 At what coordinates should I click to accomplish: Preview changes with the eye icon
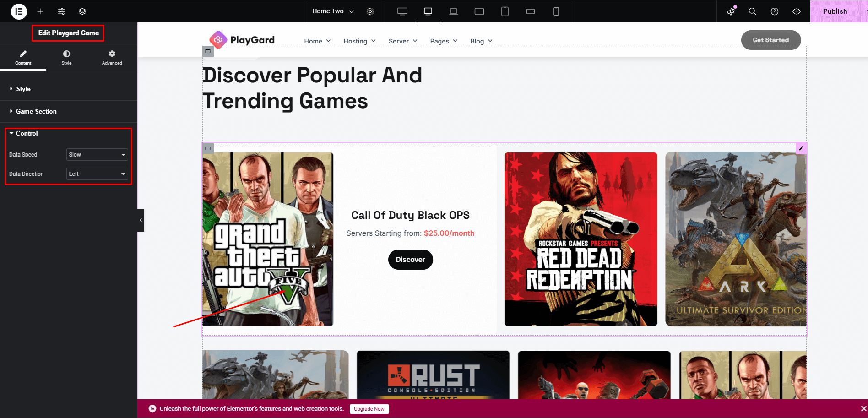[797, 11]
